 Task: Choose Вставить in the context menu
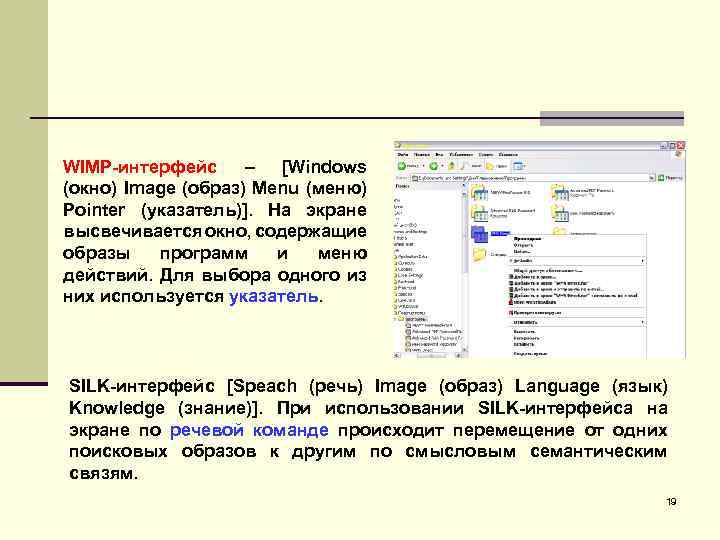[x=524, y=344]
